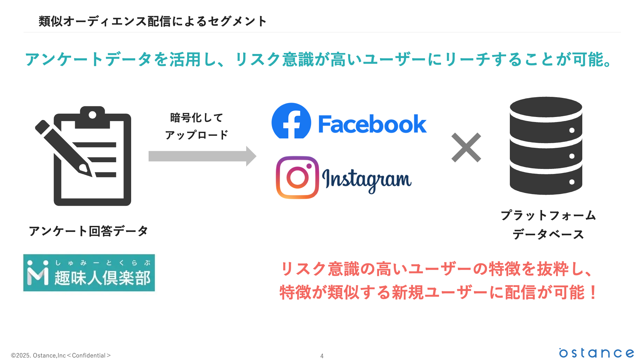Click the clipboard survey icon

[83, 156]
